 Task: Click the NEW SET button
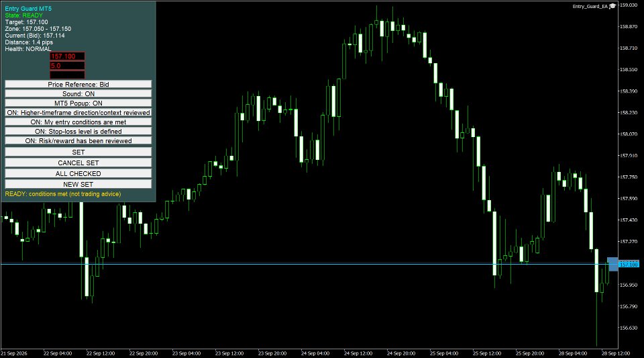[78, 184]
